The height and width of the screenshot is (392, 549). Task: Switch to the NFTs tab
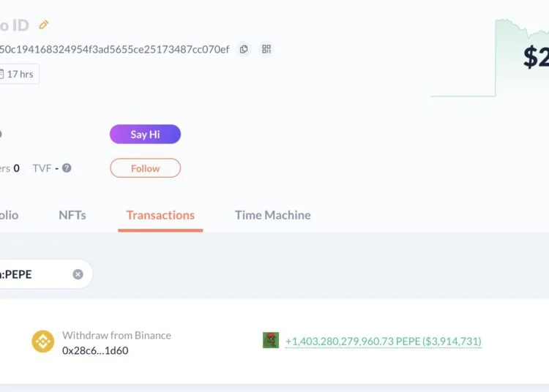point(72,215)
